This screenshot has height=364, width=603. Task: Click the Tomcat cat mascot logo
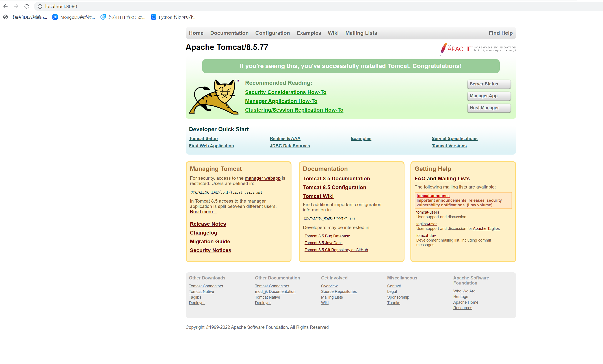214,97
